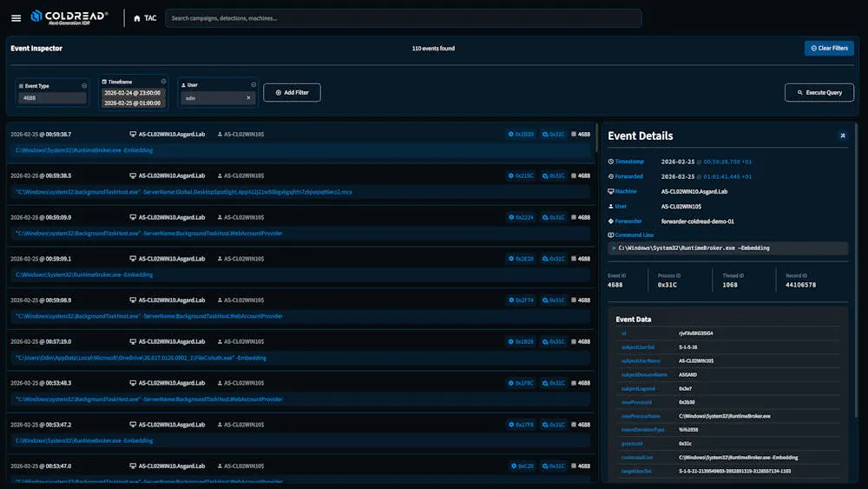
Task: Click the targetUserSid value in Event Data
Action: (734, 472)
